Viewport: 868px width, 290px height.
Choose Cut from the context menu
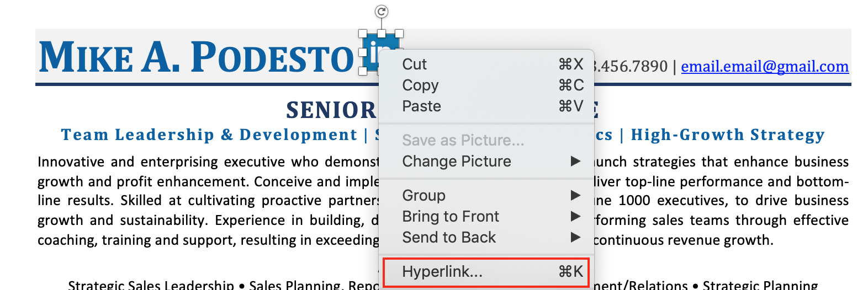(x=486, y=65)
